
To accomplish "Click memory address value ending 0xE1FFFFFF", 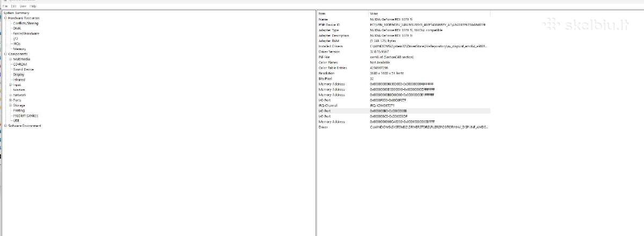I will point(402,95).
